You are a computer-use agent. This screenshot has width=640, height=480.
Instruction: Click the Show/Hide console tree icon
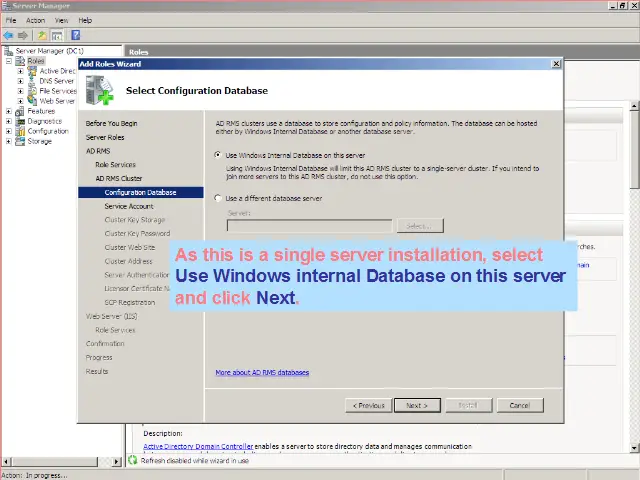point(57,36)
